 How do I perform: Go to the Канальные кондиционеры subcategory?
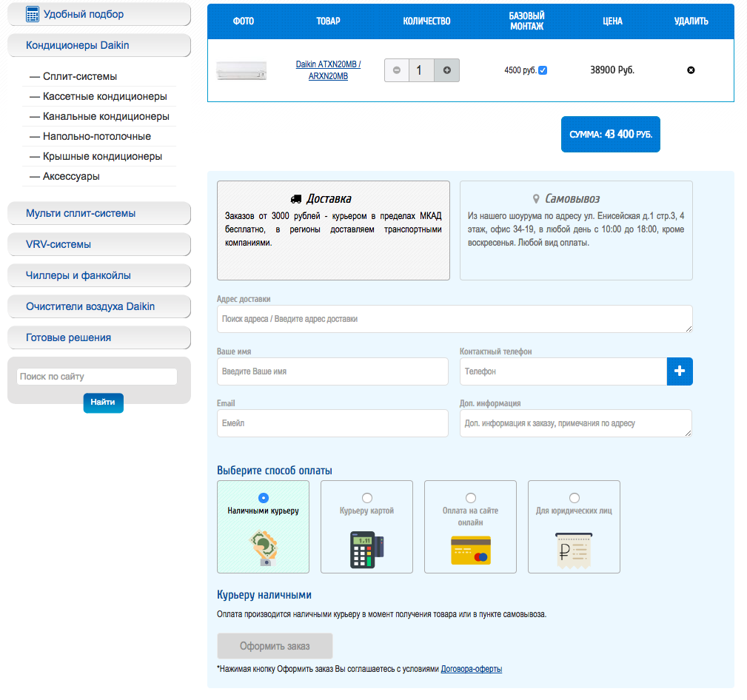click(106, 116)
